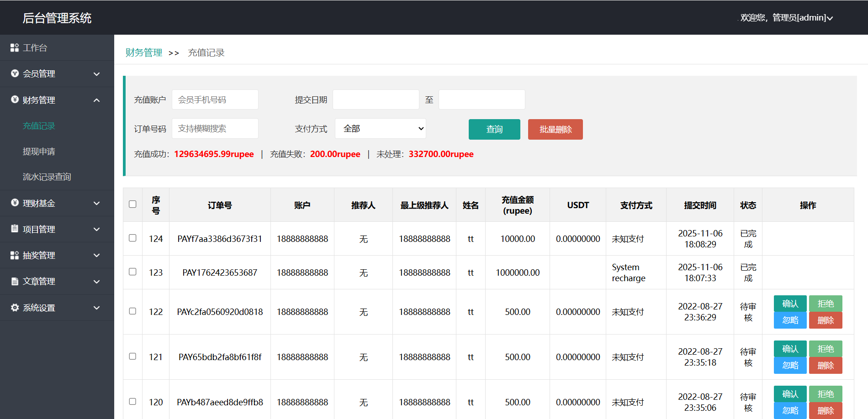Click the 理财基金 sidebar icon

tap(15, 203)
